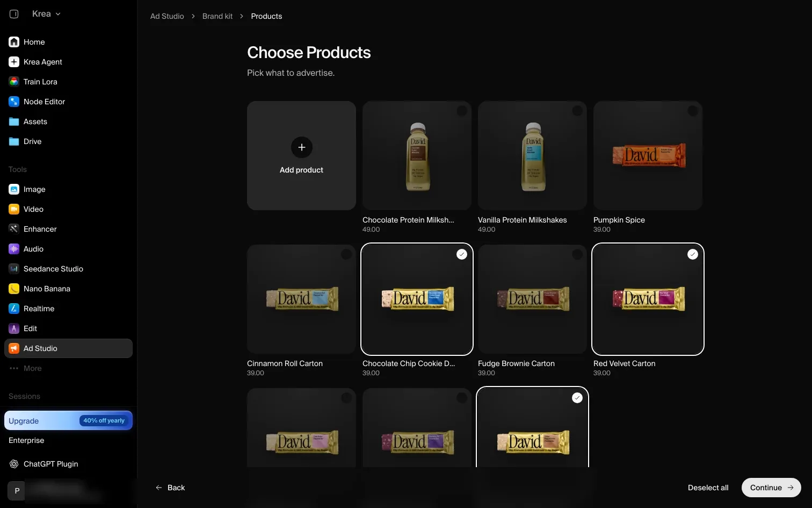
Task: Check the Chocolate Protein Milkshakes selection circle
Action: click(462, 111)
